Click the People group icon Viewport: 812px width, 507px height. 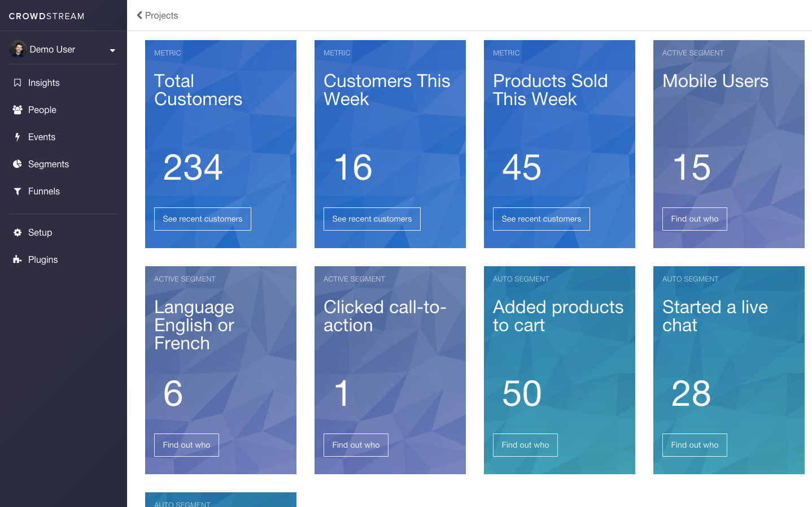pyautogui.click(x=18, y=110)
